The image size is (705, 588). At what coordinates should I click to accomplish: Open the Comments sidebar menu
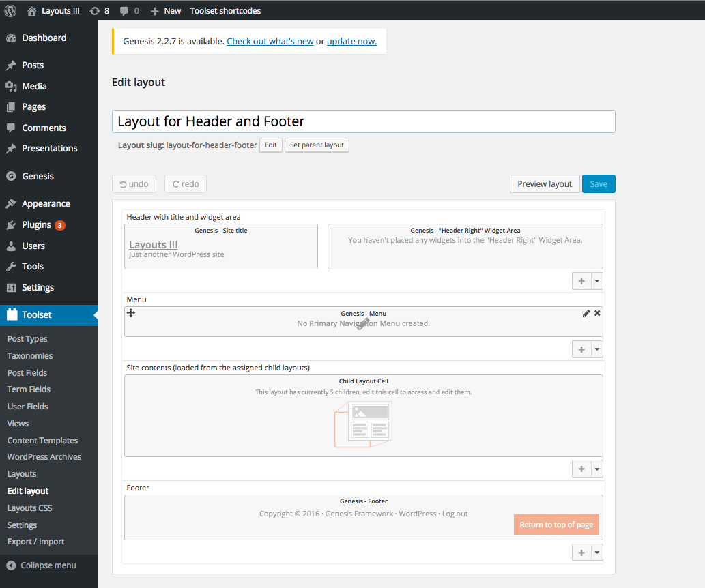(49, 128)
